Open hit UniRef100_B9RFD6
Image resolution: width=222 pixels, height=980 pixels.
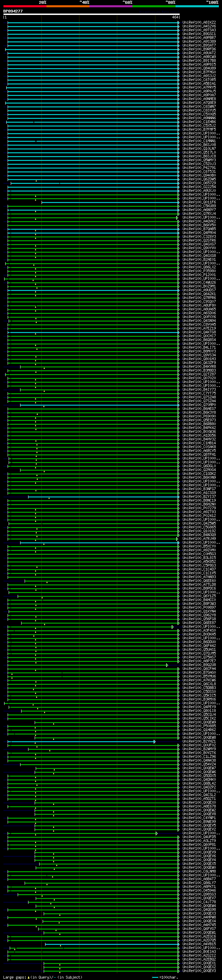[x=199, y=49]
